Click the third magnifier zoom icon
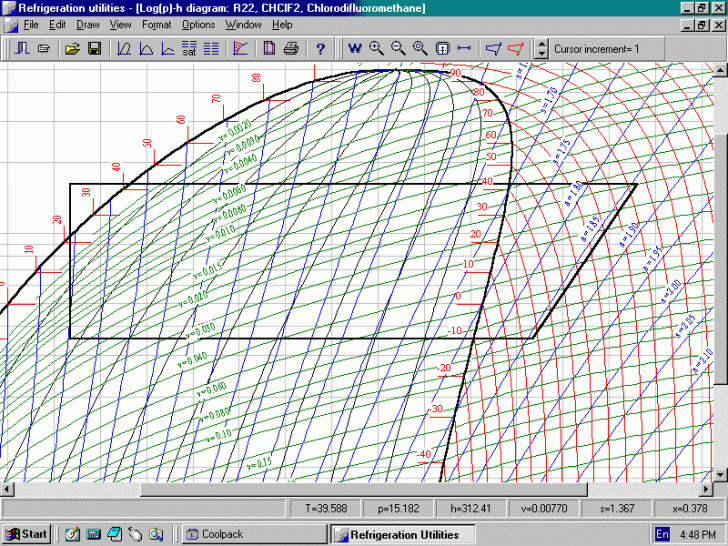728x546 pixels. 420,48
